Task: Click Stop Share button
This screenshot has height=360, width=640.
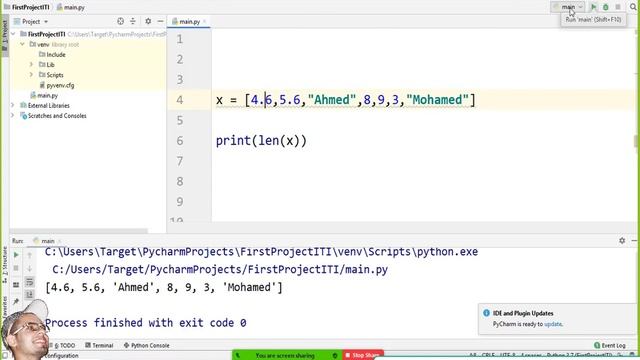Action: (363, 355)
